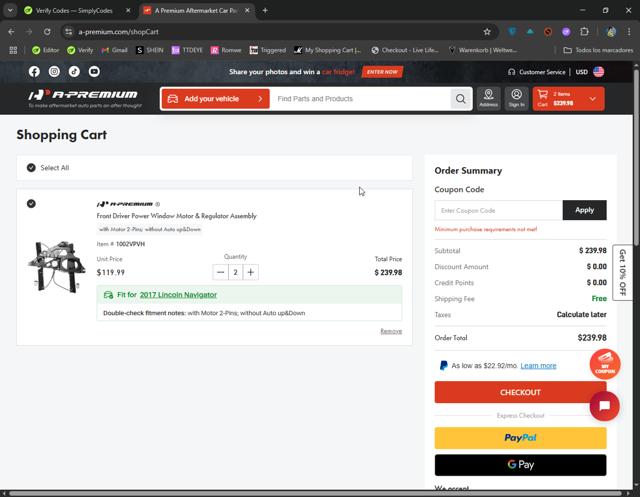The width and height of the screenshot is (640, 497).
Task: Open the Get 10% OFF side tab
Action: coord(622,272)
